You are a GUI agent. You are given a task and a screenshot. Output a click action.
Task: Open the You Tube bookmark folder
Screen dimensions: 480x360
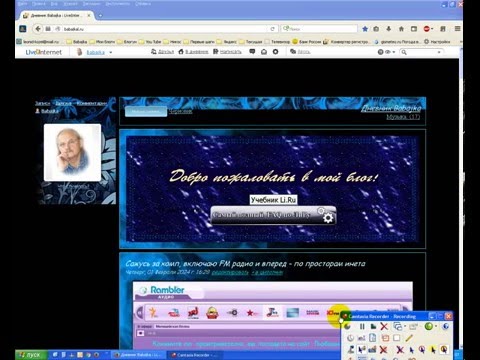tap(150, 42)
